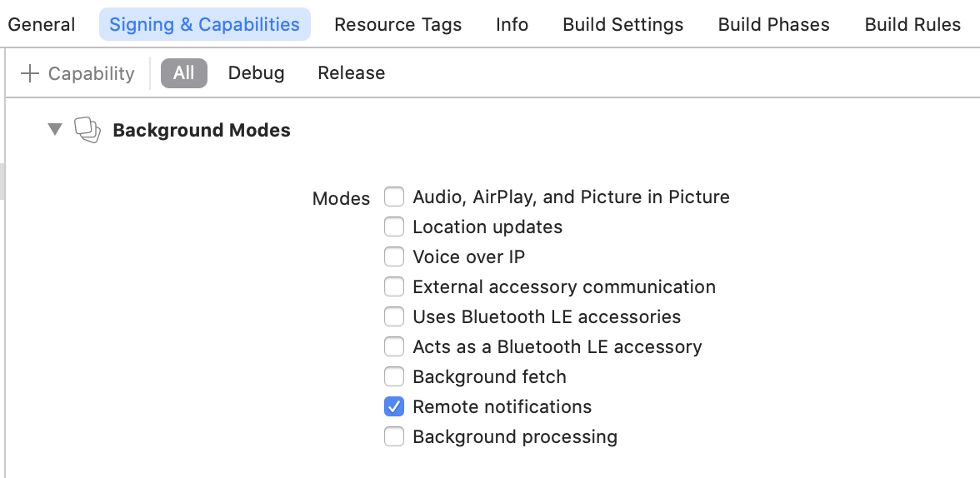Go to the Info tab
980x478 pixels.
512,25
